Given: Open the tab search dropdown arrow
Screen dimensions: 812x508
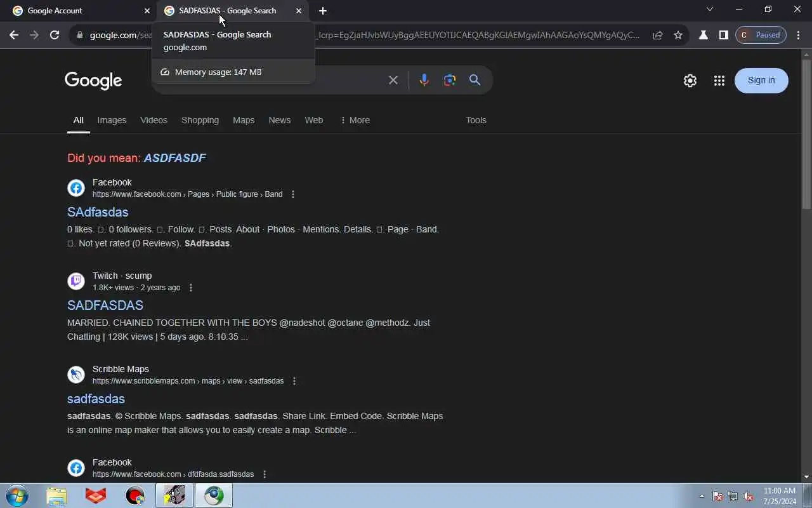Looking at the screenshot, I should click(x=710, y=9).
